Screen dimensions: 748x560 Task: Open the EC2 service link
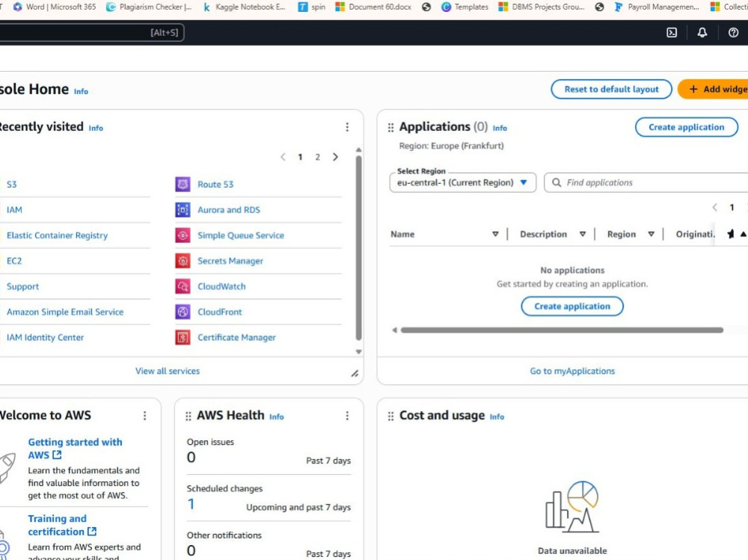coord(14,261)
